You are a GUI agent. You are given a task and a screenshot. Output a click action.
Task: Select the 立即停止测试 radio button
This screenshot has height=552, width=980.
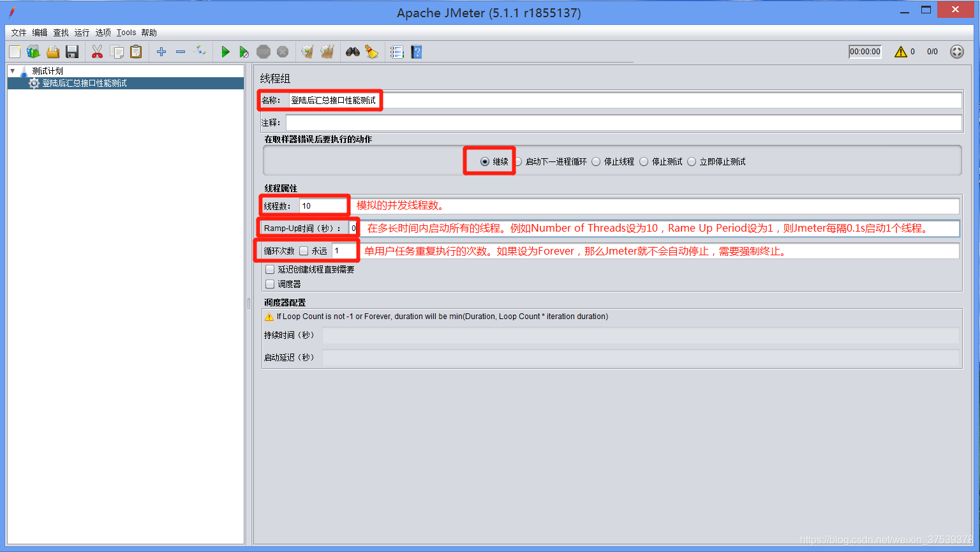point(692,161)
